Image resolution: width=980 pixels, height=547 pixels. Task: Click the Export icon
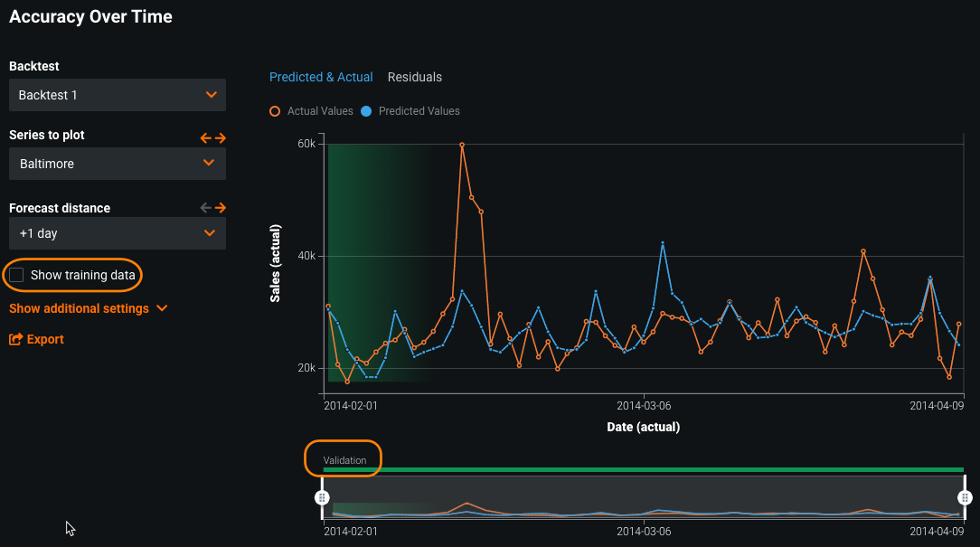tap(15, 340)
